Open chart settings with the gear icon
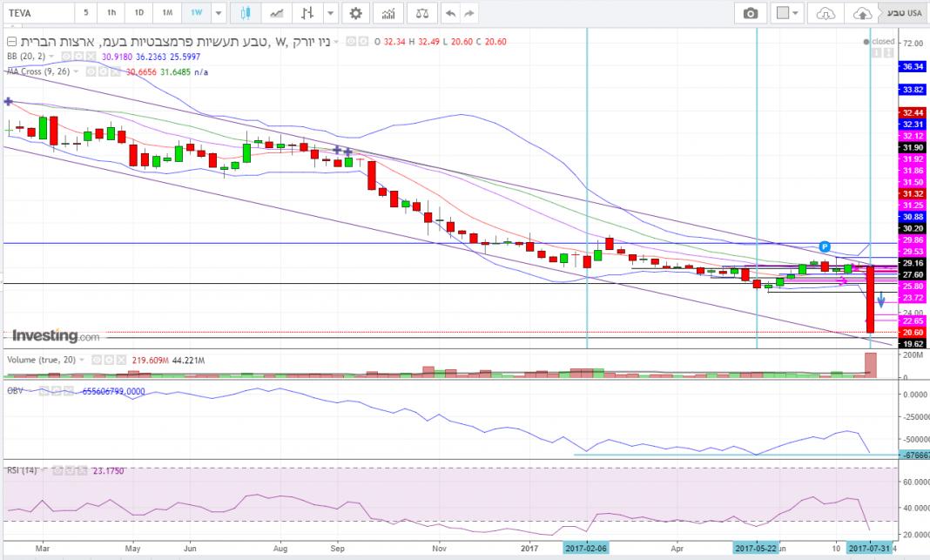The width and height of the screenshot is (930, 560). pyautogui.click(x=354, y=13)
